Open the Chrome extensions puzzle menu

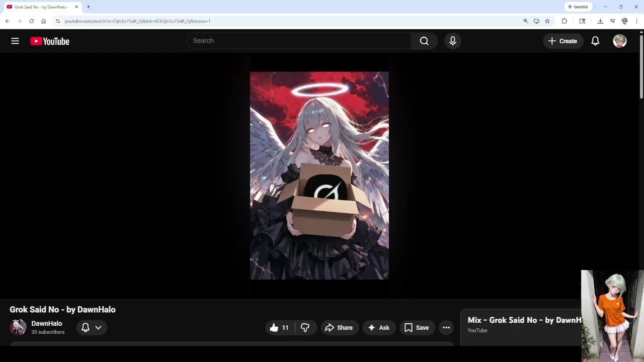[x=565, y=21]
